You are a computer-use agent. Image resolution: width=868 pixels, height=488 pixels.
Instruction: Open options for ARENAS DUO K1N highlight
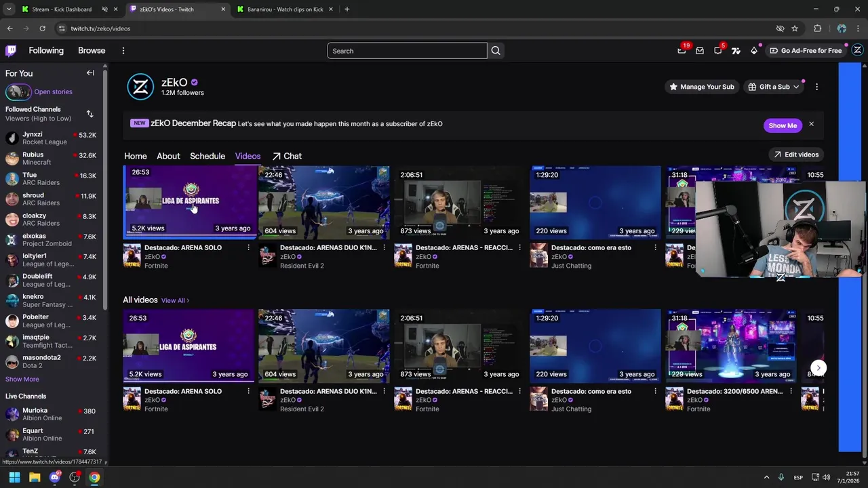coord(384,248)
